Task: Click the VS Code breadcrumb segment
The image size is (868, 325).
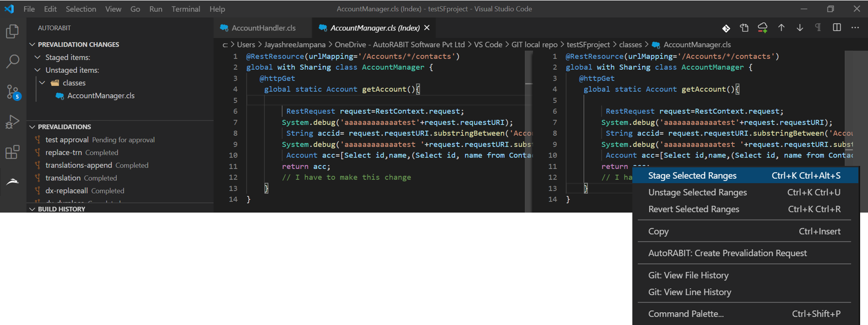Action: tap(488, 45)
